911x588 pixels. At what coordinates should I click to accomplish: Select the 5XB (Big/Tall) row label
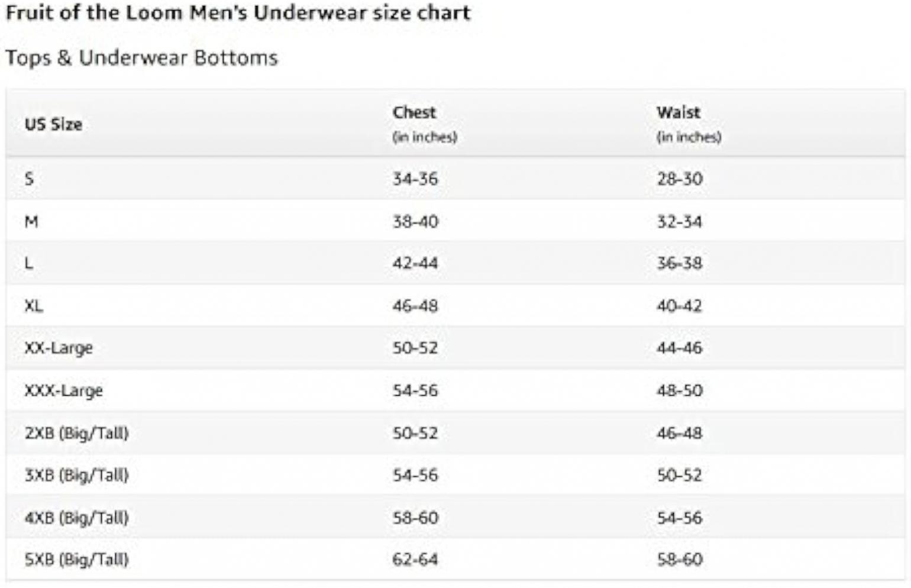[x=77, y=560]
